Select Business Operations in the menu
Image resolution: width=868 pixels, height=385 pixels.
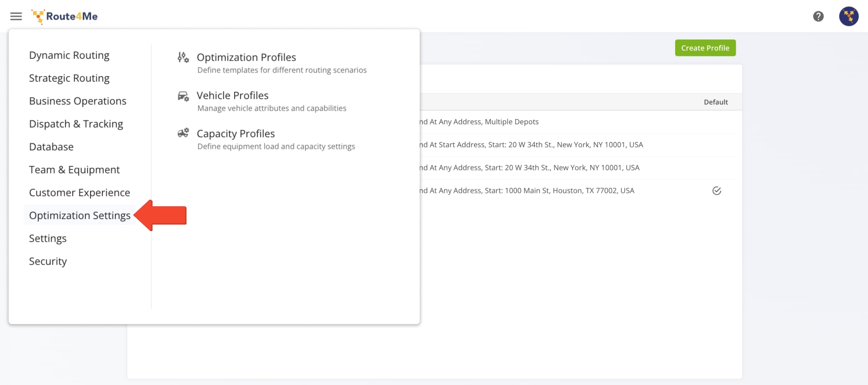pos(78,101)
